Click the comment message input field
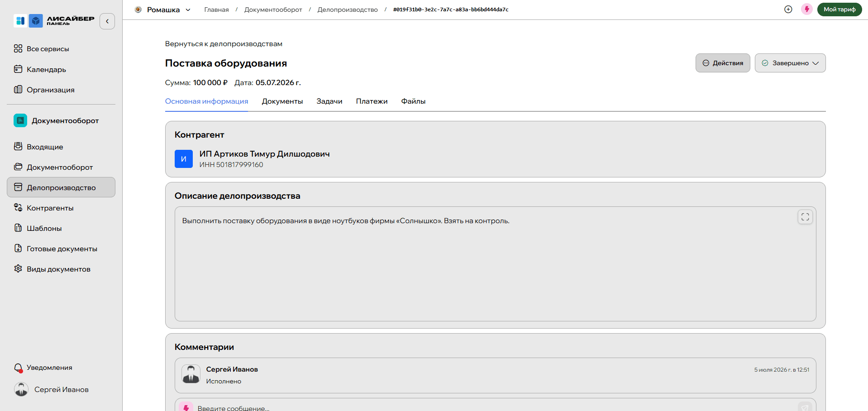 [x=489, y=407]
